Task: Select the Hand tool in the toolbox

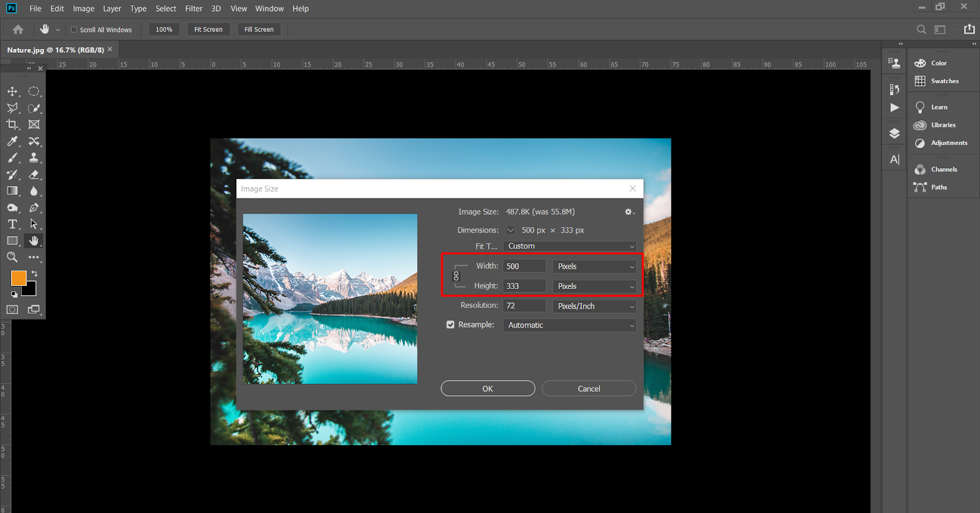Action: click(x=34, y=241)
